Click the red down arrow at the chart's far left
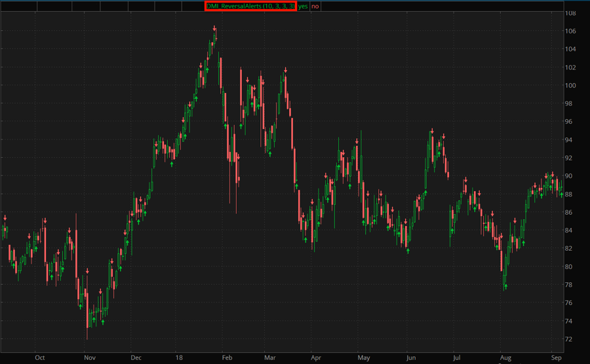This screenshot has height=364, width=590. 5,217
